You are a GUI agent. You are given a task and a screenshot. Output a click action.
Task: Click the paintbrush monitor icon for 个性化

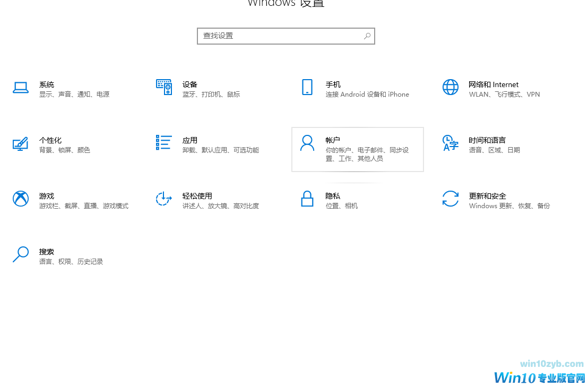click(20, 143)
